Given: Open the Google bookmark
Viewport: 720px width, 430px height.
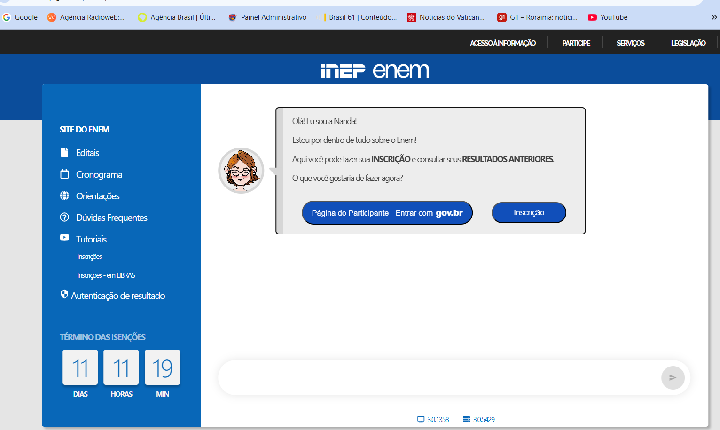Looking at the screenshot, I should [20, 17].
